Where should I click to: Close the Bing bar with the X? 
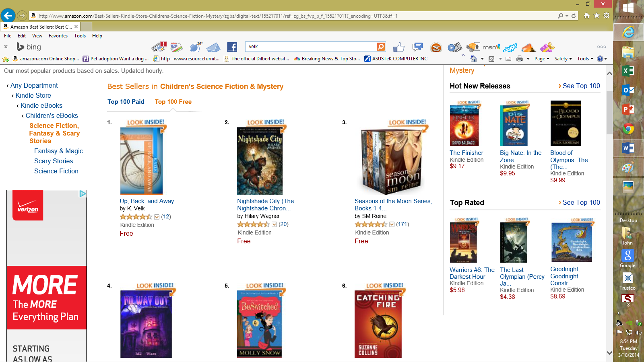click(x=6, y=47)
